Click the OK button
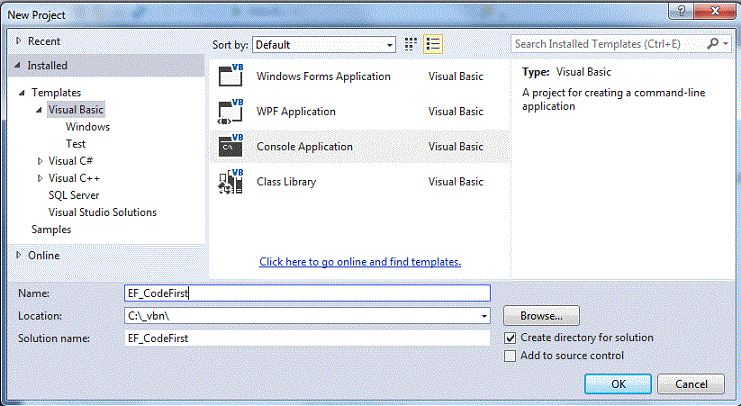The image size is (741, 406). [618, 384]
